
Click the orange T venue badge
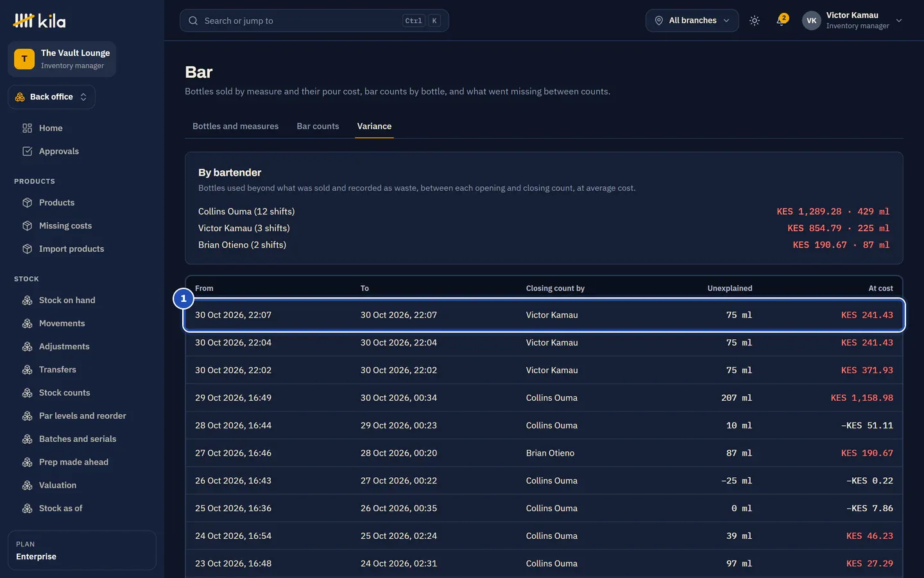pyautogui.click(x=24, y=59)
